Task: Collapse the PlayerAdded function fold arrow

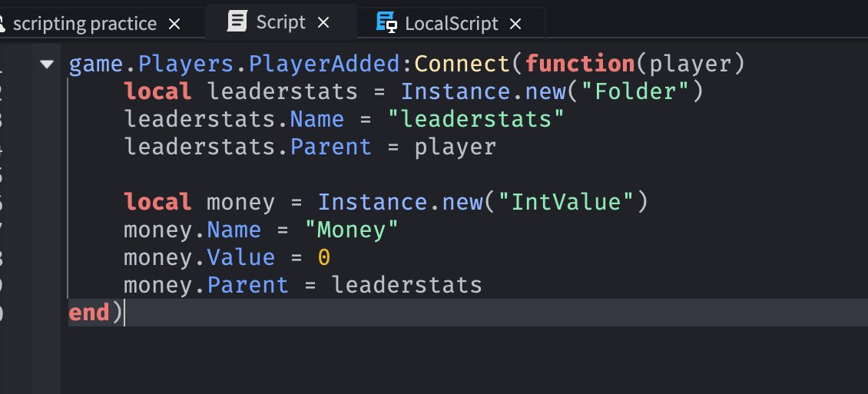Action: click(47, 65)
